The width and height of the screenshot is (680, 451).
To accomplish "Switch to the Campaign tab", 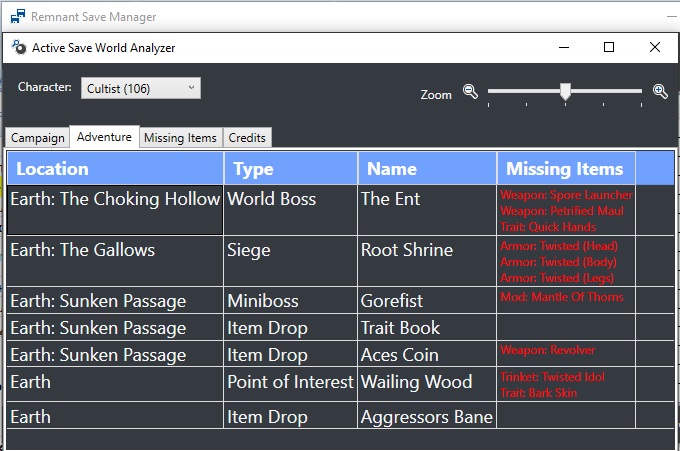I will point(38,137).
